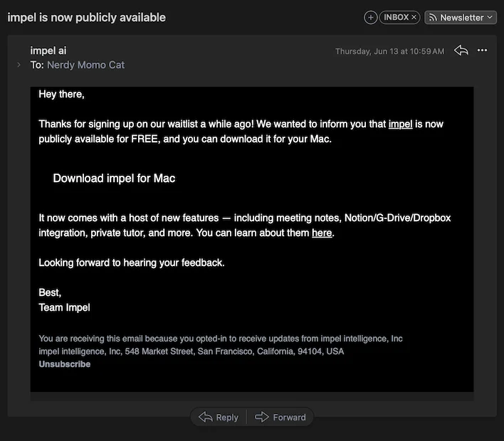Click the reply arrow icon beside the timestamp

click(x=461, y=51)
